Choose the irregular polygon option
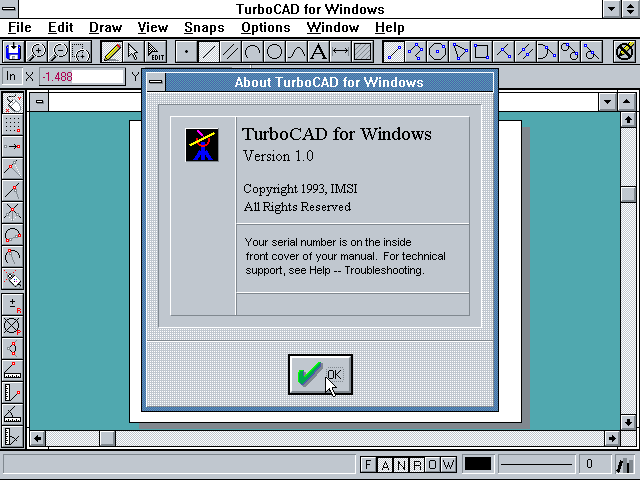Viewport: 640px width, 480px height. (460, 52)
